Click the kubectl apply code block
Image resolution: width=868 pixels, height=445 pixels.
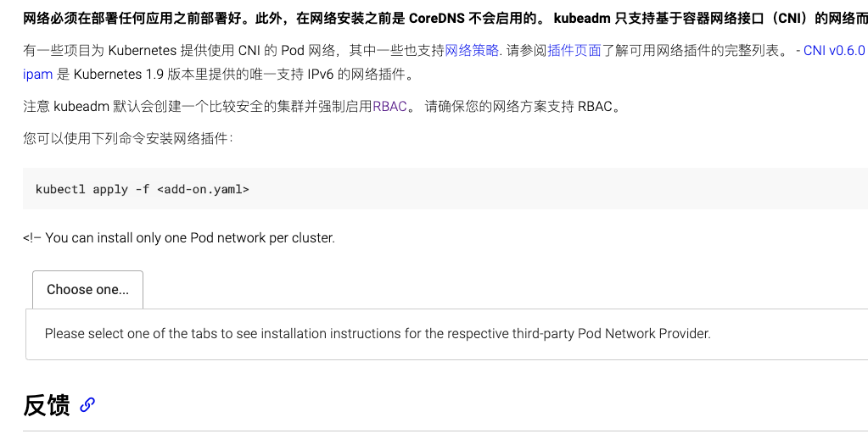pyautogui.click(x=445, y=188)
